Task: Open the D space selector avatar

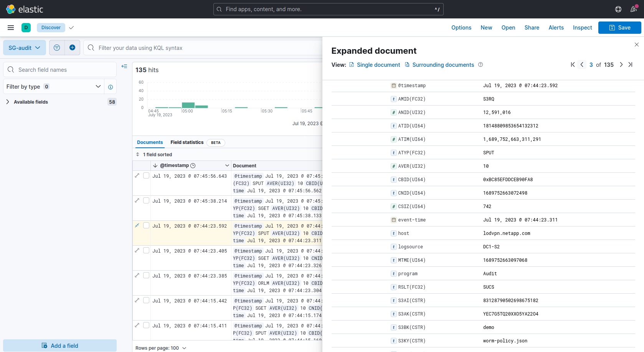Action: pos(26,28)
